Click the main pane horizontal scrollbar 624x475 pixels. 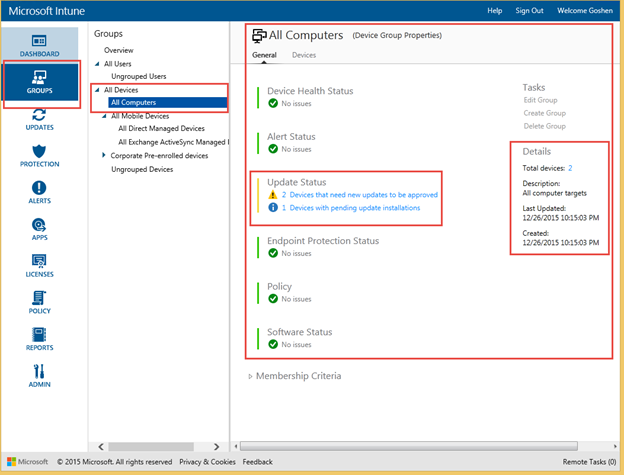[x=409, y=446]
